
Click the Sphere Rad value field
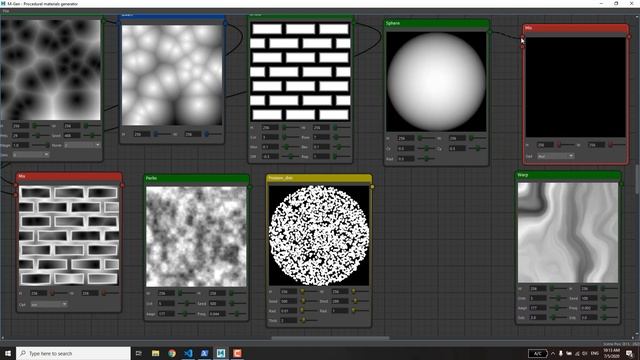[406, 158]
